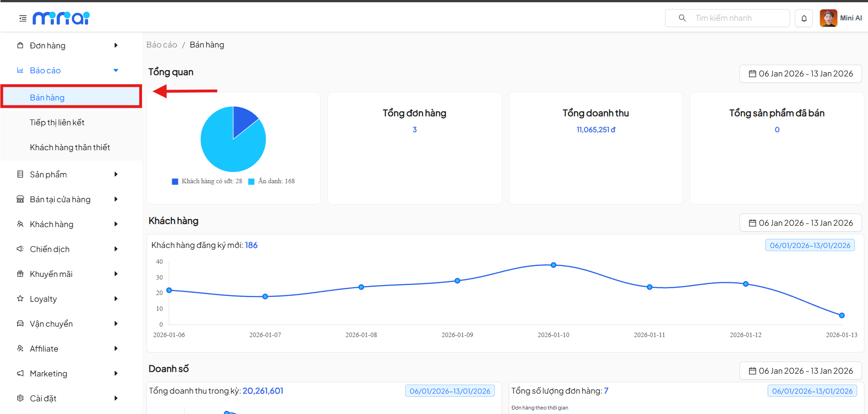The width and height of the screenshot is (868, 414).
Task: Click the Khách hàng chart date badge
Action: click(809, 245)
